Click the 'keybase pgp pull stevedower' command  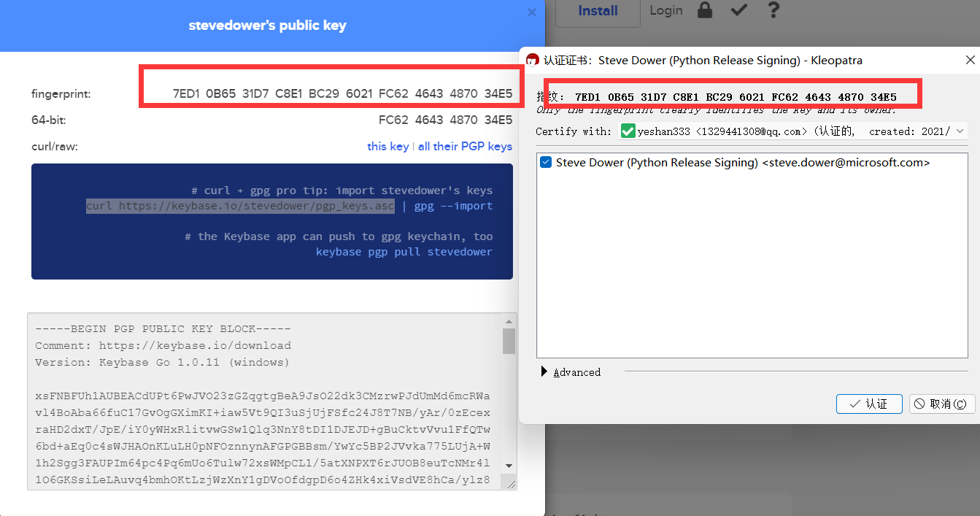coord(404,252)
